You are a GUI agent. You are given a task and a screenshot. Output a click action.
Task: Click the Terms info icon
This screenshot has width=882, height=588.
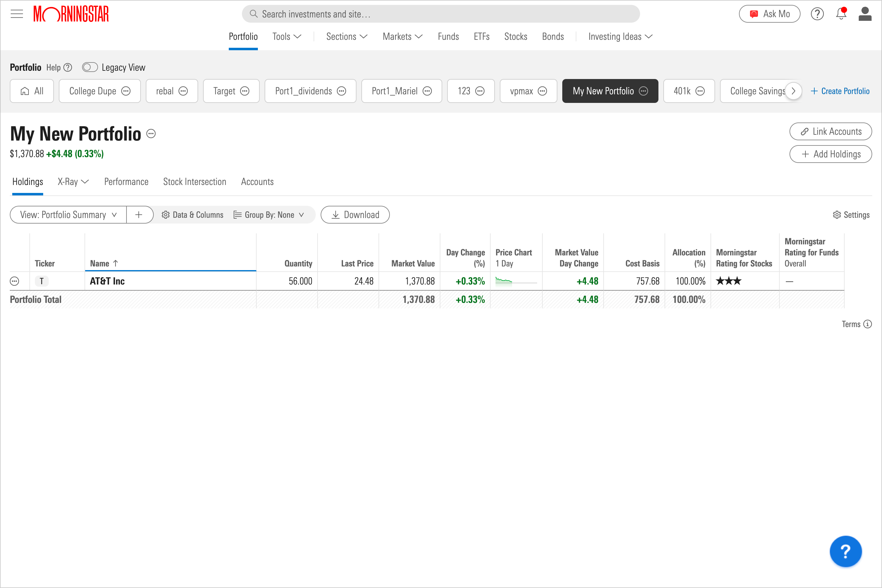(867, 324)
